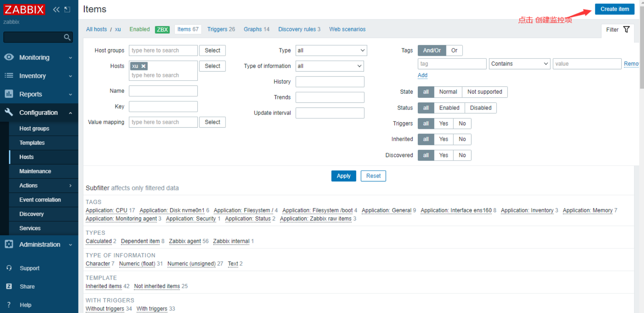Viewport: 644px width, 313px height.
Task: Click the History filter input field
Action: (x=330, y=82)
